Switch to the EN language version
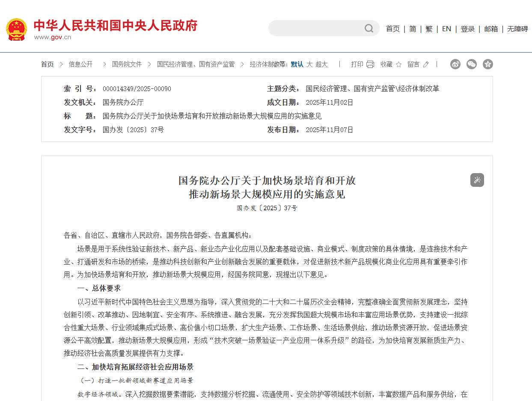Viewport: 532px width, 401px height. 446,29
